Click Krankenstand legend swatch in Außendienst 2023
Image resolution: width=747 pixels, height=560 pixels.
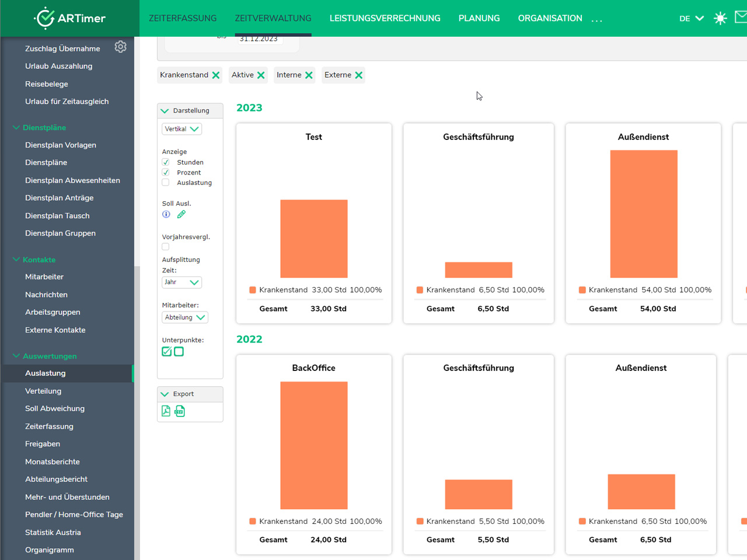[582, 290]
